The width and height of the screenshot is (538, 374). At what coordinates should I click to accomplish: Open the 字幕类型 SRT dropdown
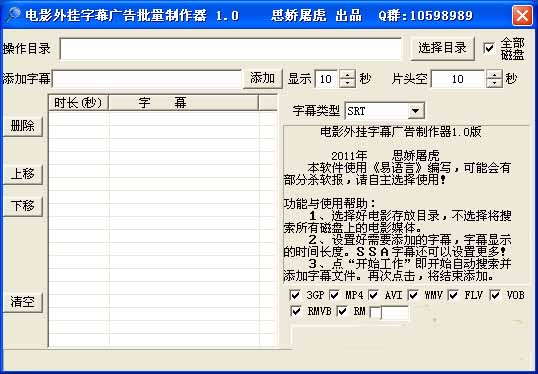416,111
